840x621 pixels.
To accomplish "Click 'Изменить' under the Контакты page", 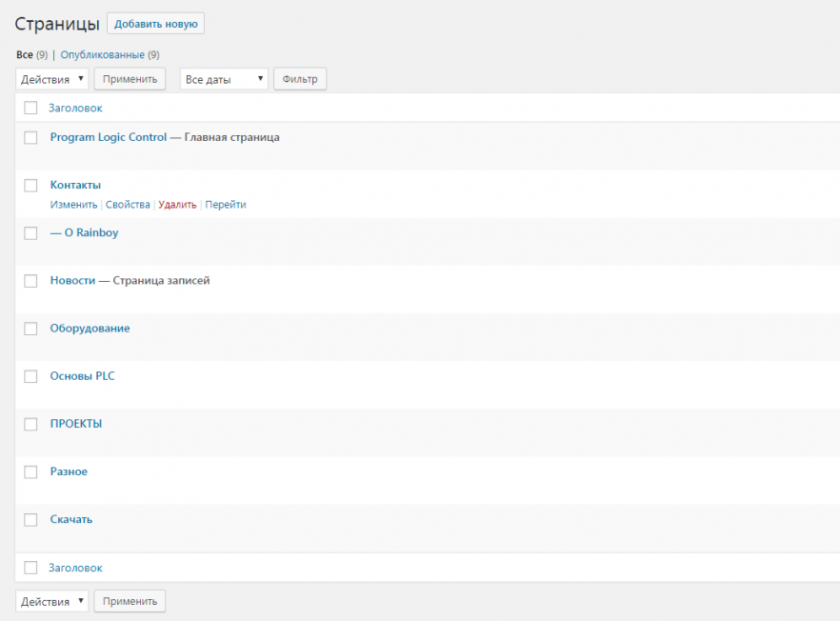I will pos(73,205).
